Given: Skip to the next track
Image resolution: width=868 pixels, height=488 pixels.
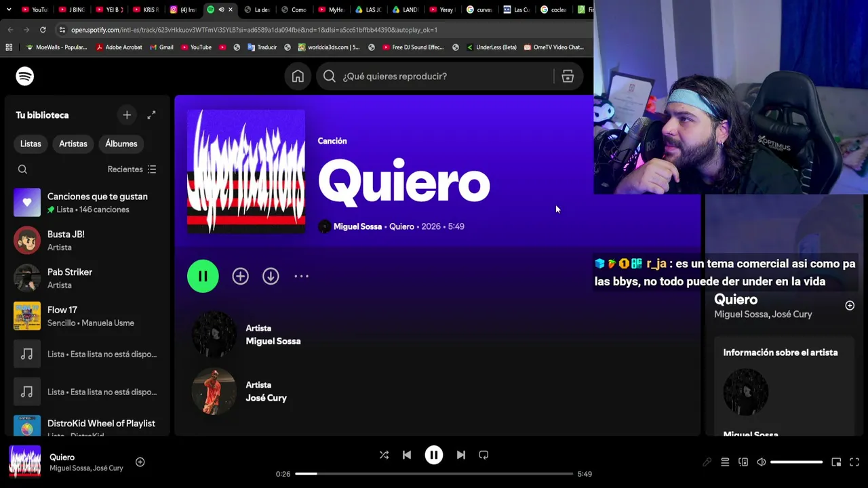Looking at the screenshot, I should pyautogui.click(x=461, y=455).
